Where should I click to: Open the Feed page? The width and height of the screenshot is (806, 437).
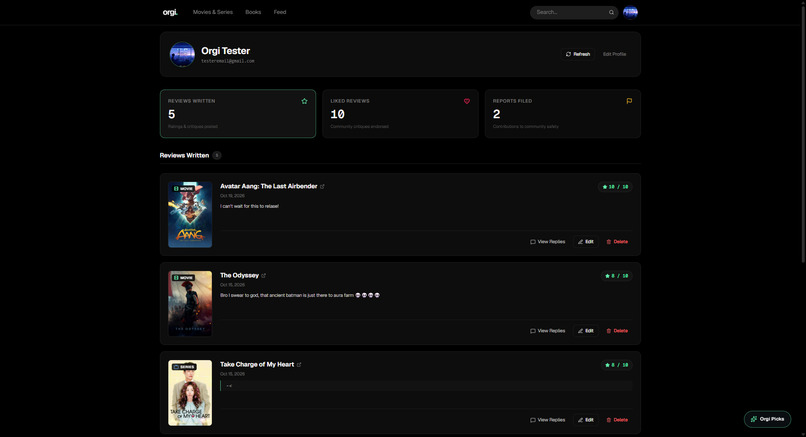280,12
